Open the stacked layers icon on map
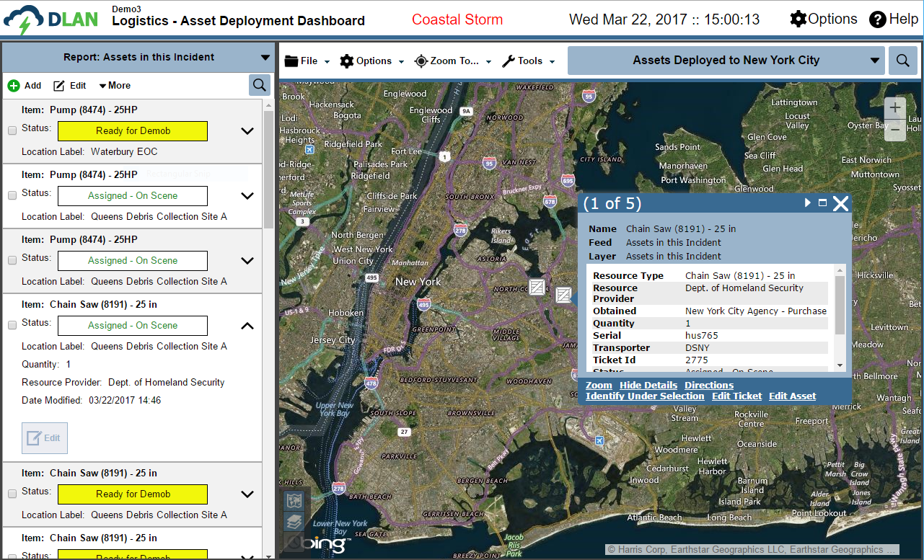 (x=294, y=522)
